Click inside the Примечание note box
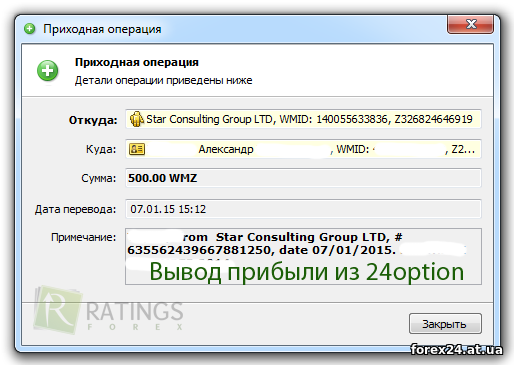514x365 pixels. pos(303,256)
